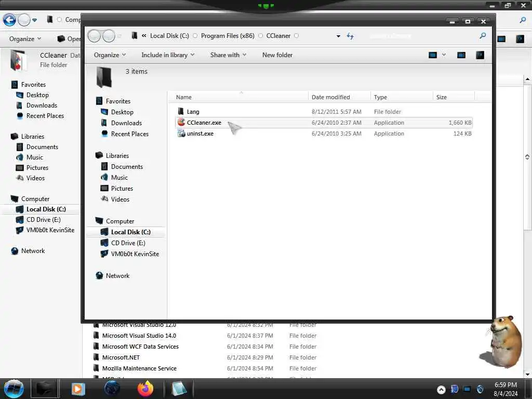Screen dimensions: 532x399
Task: Select Downloads in front window sidebar
Action: coord(126,123)
